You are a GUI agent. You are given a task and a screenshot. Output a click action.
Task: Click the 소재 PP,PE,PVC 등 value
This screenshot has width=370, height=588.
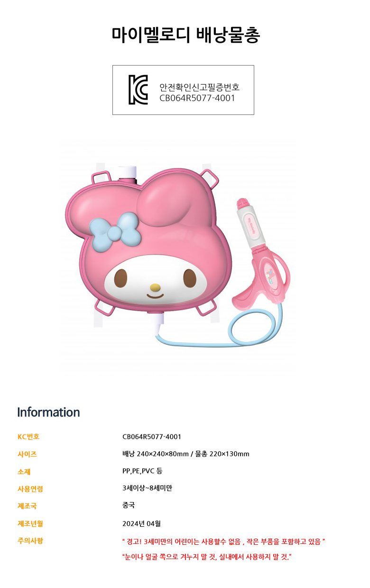(142, 471)
